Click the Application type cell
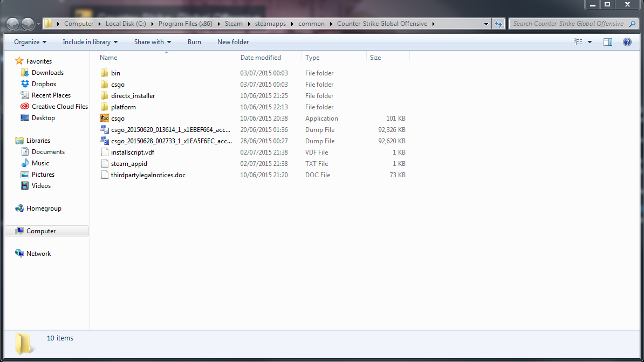This screenshot has width=644, height=362. [321, 118]
